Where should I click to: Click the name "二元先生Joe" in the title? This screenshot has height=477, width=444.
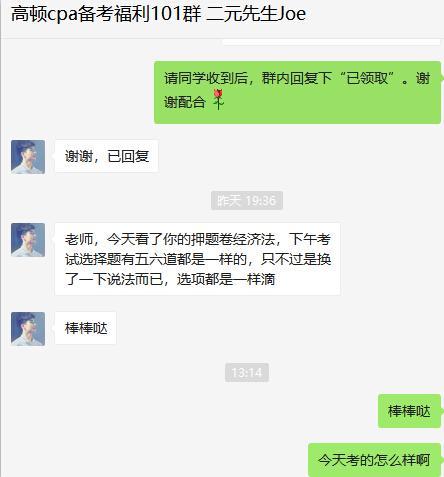coord(256,14)
